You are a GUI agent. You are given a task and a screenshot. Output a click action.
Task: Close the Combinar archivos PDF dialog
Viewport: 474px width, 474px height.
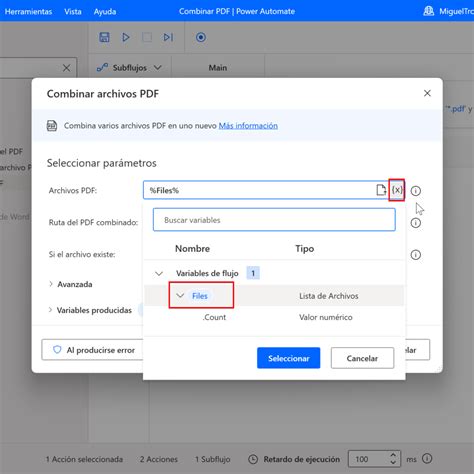427,93
